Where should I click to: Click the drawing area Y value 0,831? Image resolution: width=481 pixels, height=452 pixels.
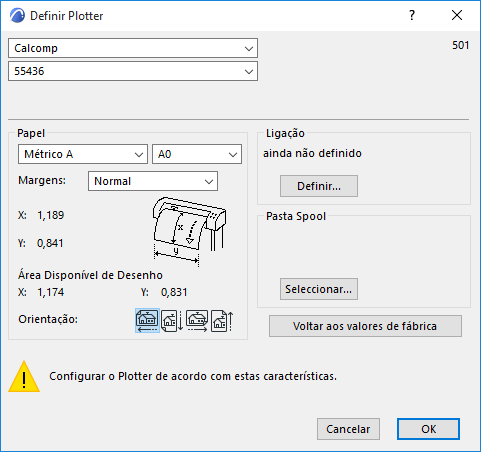point(174,292)
